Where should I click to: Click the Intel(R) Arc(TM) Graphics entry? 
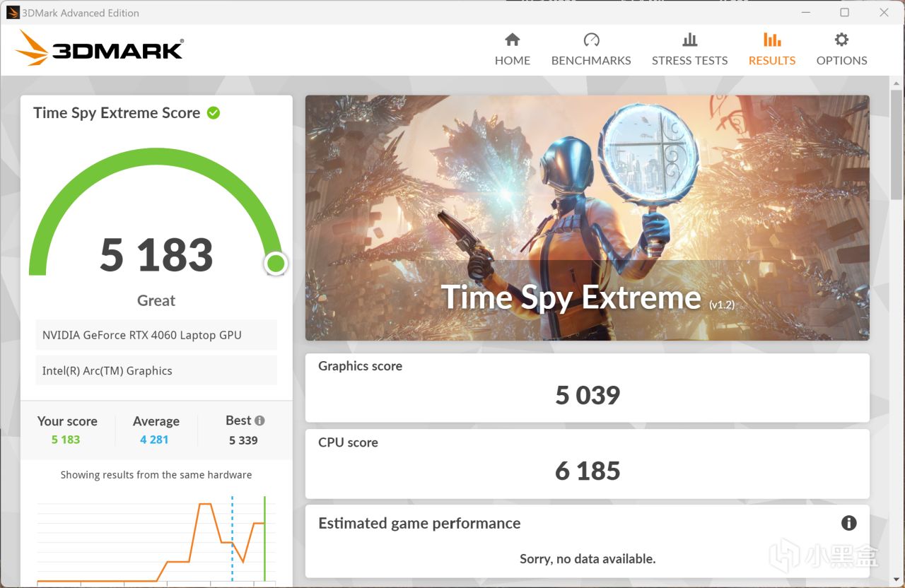pyautogui.click(x=156, y=370)
